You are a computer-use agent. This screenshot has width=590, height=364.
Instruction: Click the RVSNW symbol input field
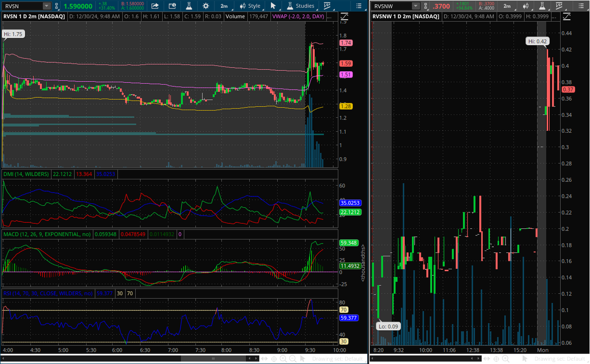[392, 6]
